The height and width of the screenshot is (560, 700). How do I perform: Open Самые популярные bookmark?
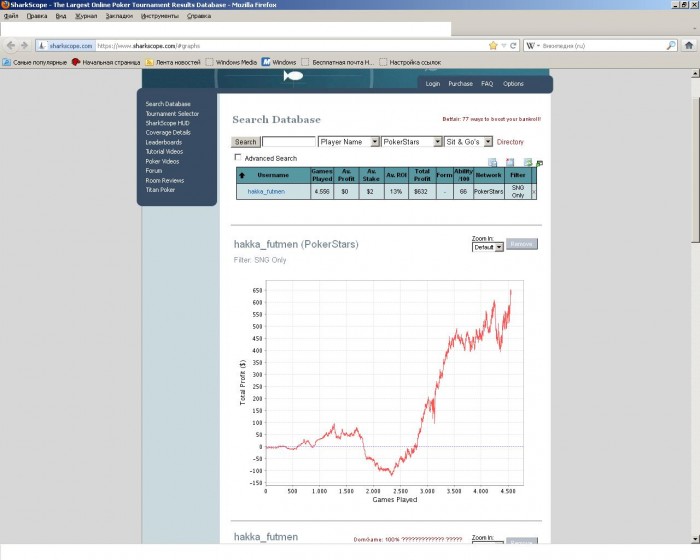35,62
